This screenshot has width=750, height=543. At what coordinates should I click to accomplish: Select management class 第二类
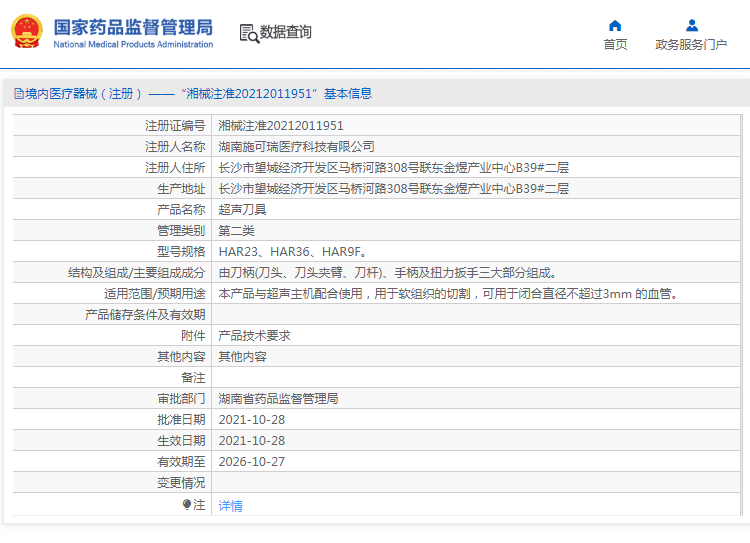click(236, 231)
